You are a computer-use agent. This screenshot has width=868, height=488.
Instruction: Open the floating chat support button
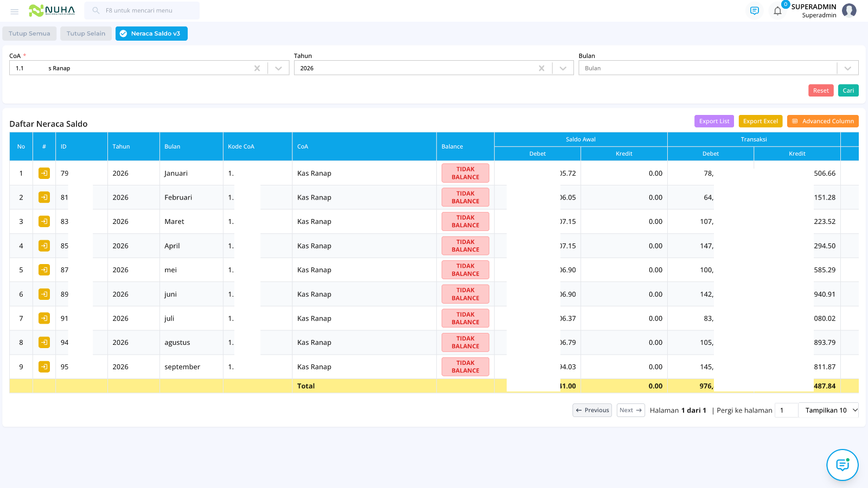843,465
